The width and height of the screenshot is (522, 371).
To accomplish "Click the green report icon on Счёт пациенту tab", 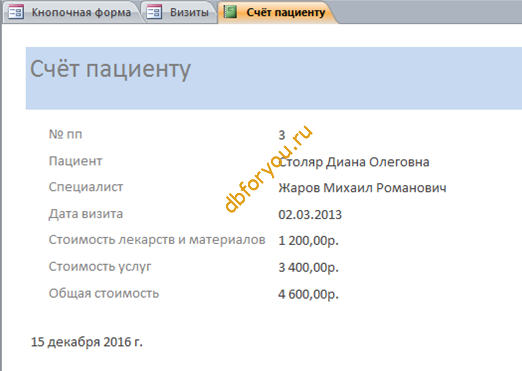I will pyautogui.click(x=230, y=12).
